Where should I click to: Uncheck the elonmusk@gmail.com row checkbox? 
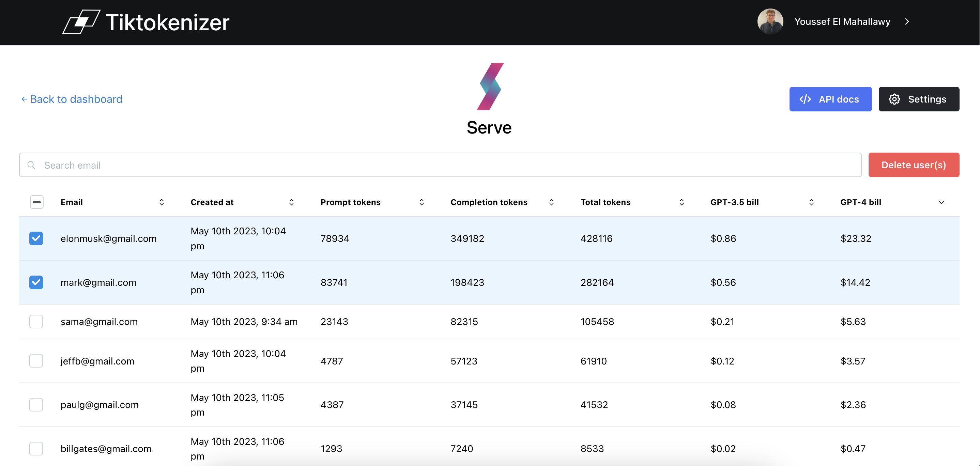(36, 238)
